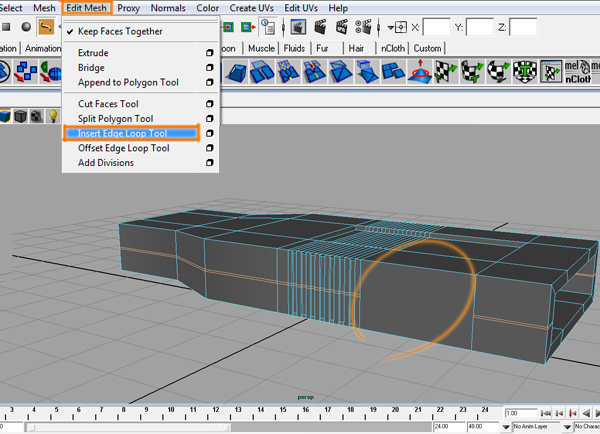Click the IPR render clapperboard icon
Screen dimensions: 600x434
[342, 27]
